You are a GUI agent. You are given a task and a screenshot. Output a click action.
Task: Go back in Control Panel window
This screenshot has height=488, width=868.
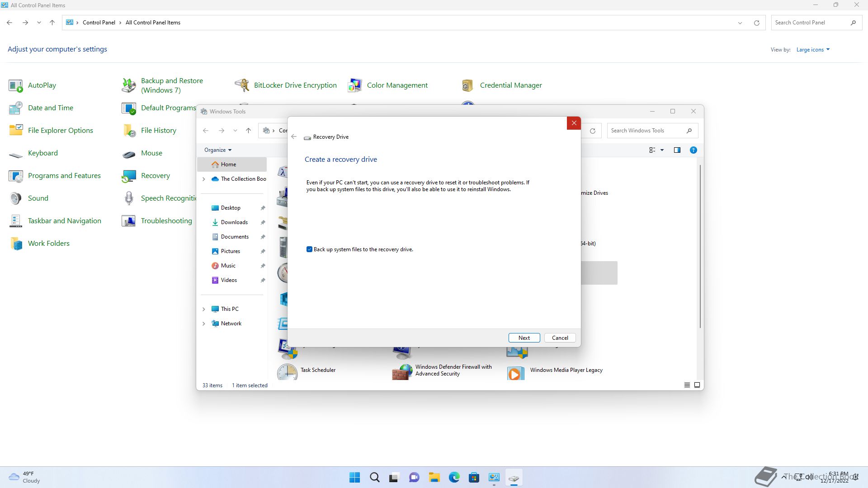coord(9,23)
